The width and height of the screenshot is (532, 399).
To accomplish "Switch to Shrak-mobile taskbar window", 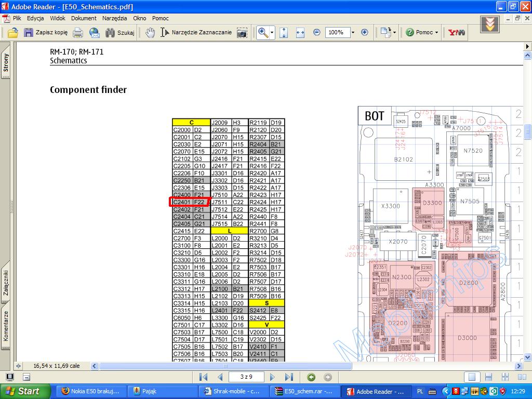I will point(233,391).
